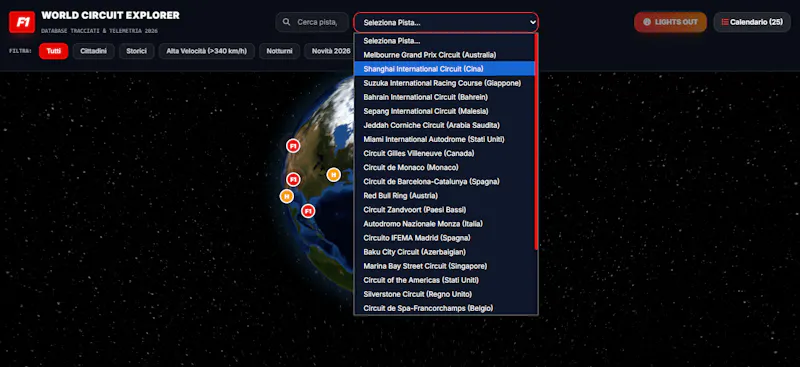Click the list icon in Calendario button
The image size is (800, 367).
click(724, 22)
